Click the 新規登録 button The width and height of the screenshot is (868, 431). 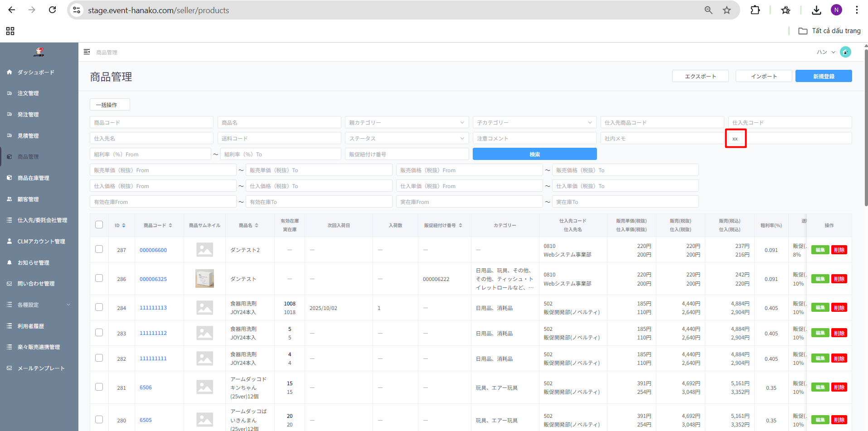[x=823, y=76]
